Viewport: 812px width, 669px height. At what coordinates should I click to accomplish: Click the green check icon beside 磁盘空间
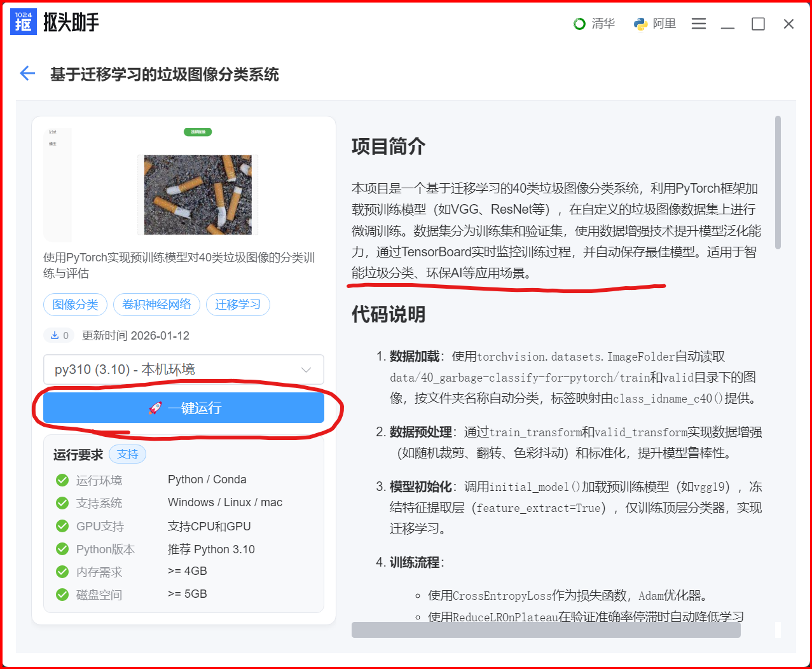click(62, 595)
